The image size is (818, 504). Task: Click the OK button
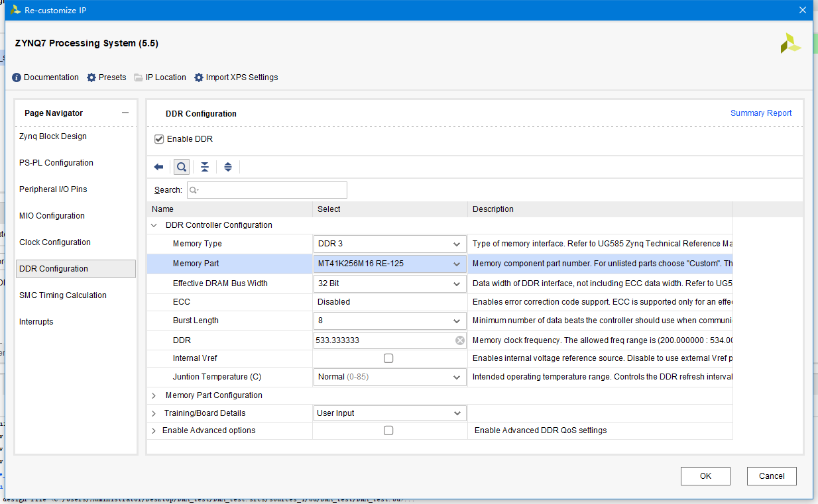coord(705,476)
